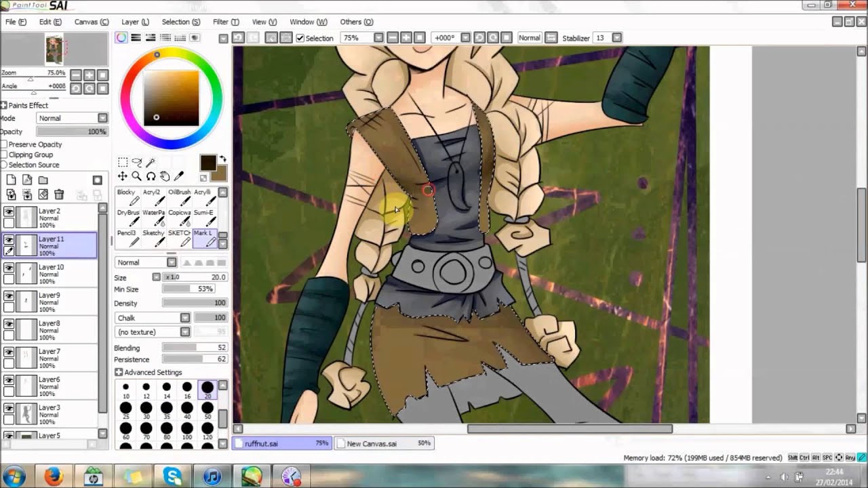The image size is (868, 488).
Task: Create a new linework layer
Action: click(27, 180)
